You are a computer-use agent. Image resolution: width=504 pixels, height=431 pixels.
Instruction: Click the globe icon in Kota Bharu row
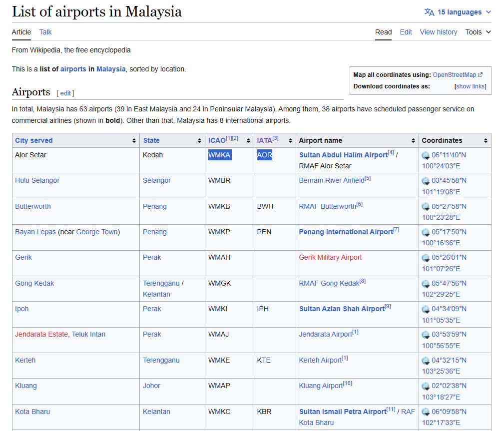click(x=426, y=412)
